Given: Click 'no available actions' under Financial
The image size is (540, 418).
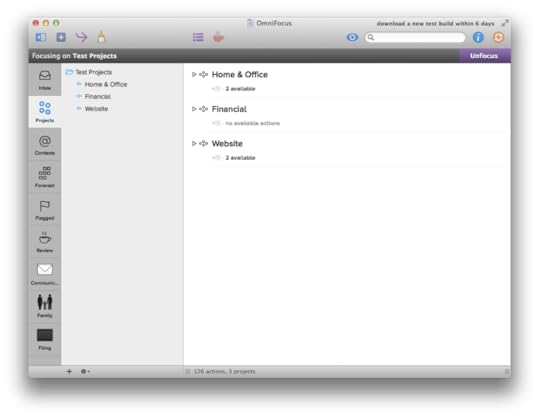Looking at the screenshot, I should point(252,123).
